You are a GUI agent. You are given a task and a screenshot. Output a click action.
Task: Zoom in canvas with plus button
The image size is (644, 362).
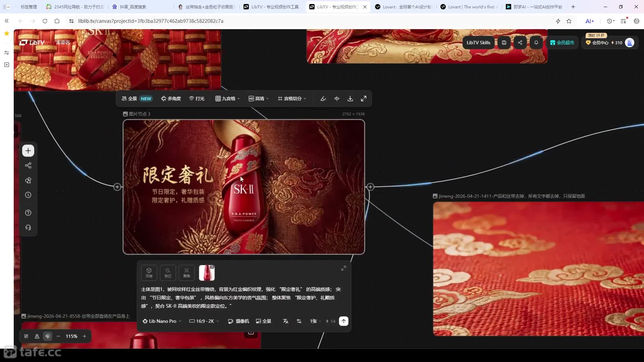(85, 336)
